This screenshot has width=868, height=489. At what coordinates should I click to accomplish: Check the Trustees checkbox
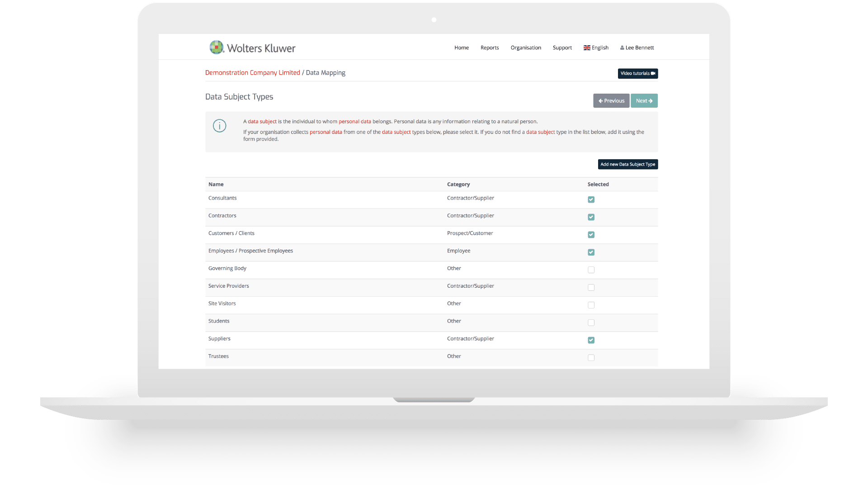point(591,358)
